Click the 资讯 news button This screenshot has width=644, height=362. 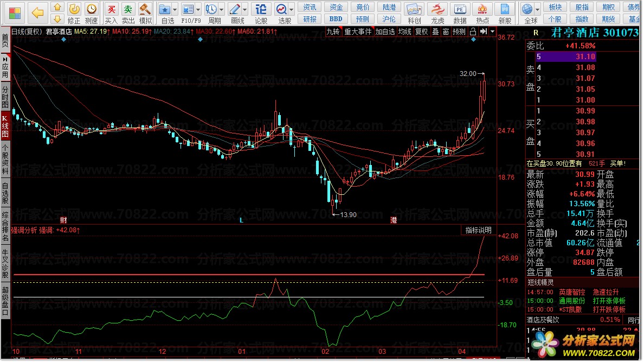pos(310,7)
